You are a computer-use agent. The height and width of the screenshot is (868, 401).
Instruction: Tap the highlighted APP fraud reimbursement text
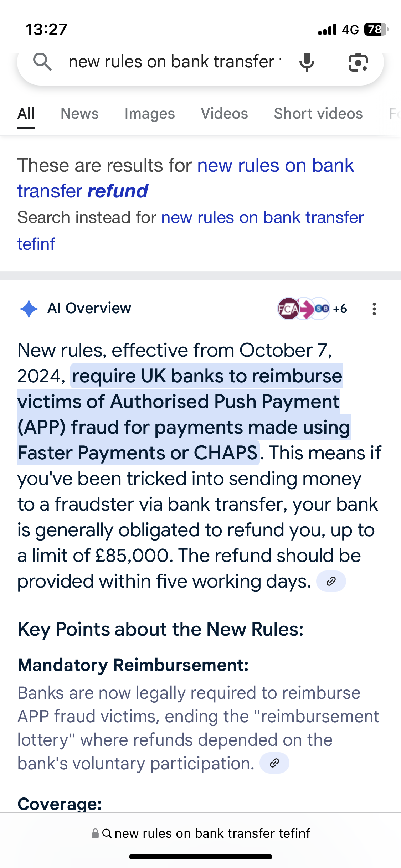click(184, 414)
